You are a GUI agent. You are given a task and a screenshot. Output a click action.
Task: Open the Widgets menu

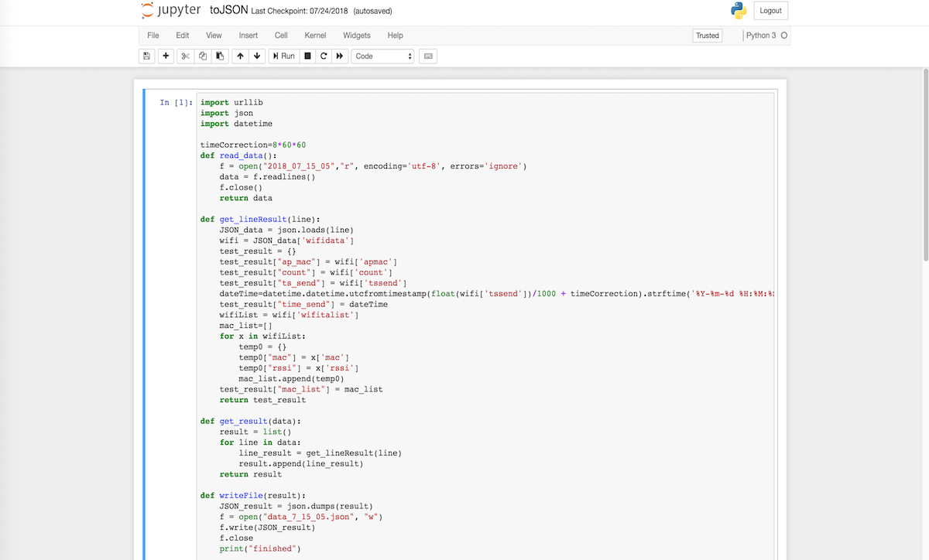pos(357,36)
